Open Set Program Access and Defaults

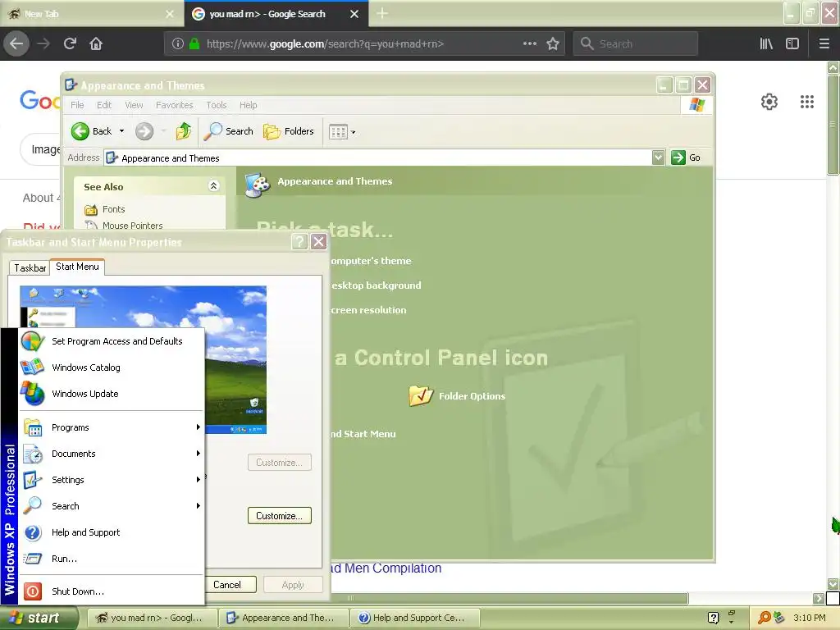point(112,341)
